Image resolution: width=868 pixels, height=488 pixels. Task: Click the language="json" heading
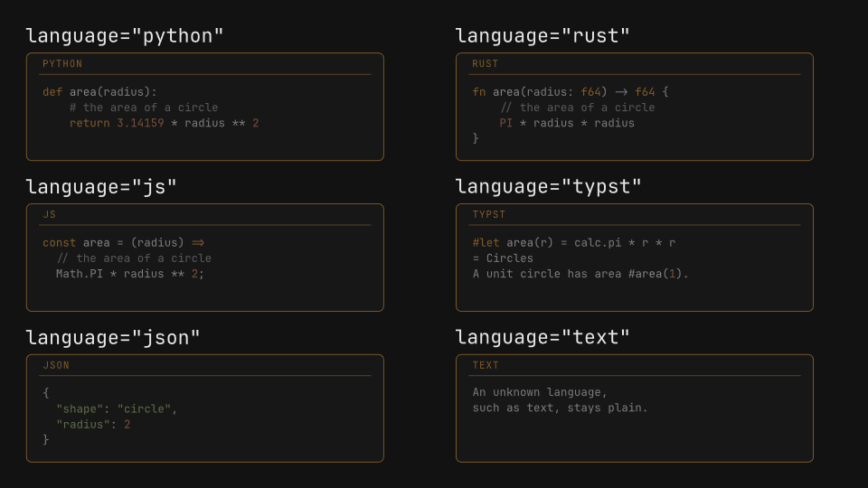click(113, 337)
